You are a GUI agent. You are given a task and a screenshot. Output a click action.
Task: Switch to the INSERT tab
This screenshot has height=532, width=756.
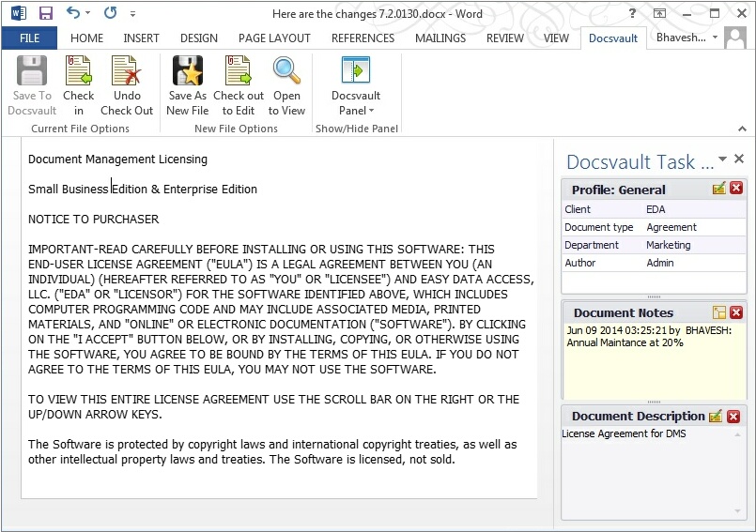[x=141, y=38]
